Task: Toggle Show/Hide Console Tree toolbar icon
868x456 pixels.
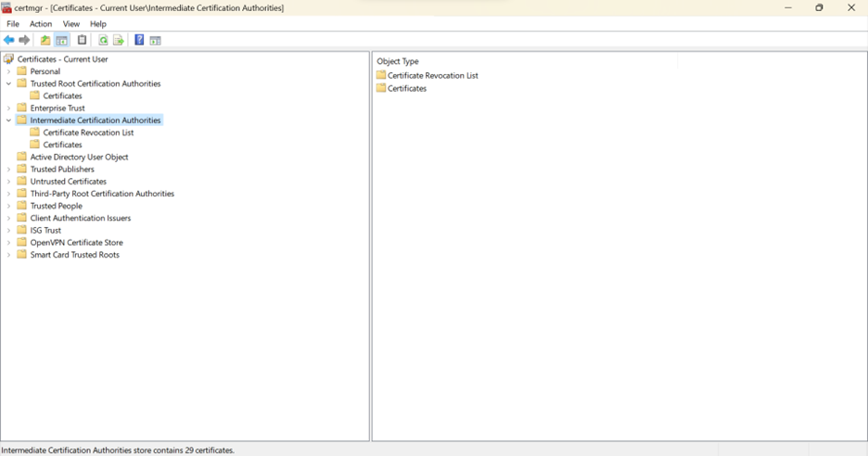Action: tap(61, 40)
